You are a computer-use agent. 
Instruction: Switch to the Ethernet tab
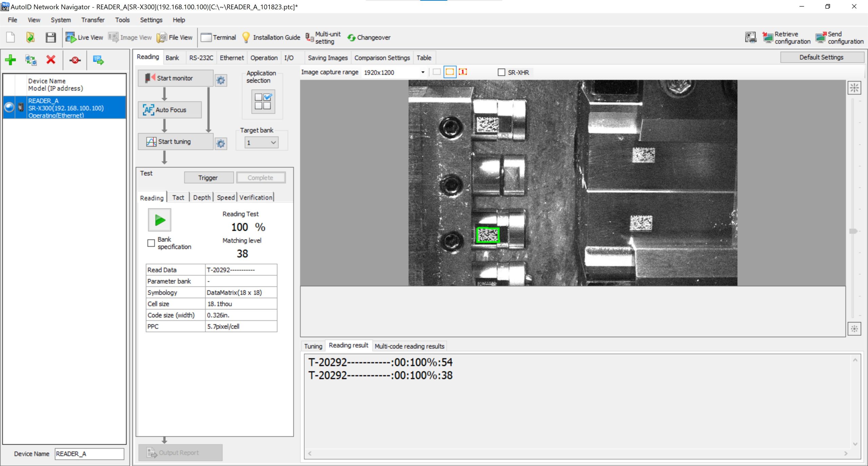point(232,58)
